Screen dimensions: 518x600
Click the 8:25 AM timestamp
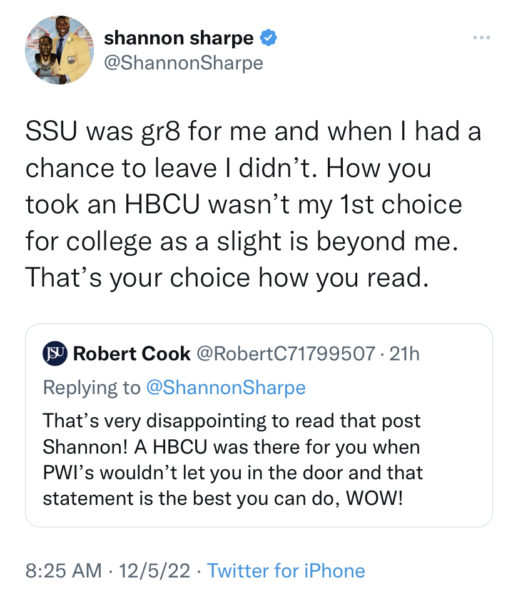point(64,571)
